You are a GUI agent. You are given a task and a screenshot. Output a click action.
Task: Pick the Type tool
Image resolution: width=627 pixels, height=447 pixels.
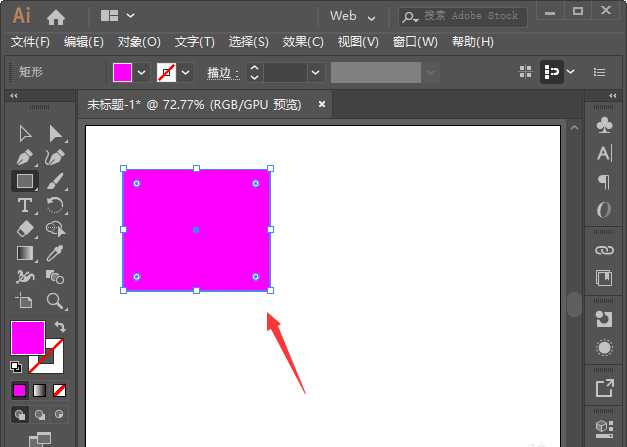pos(25,205)
